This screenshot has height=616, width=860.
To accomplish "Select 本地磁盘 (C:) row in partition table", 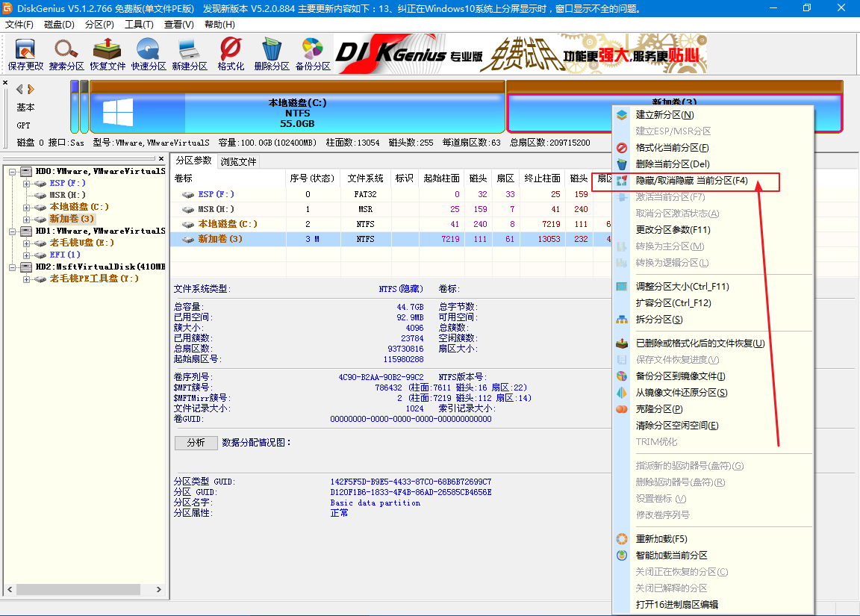I will [x=390, y=224].
